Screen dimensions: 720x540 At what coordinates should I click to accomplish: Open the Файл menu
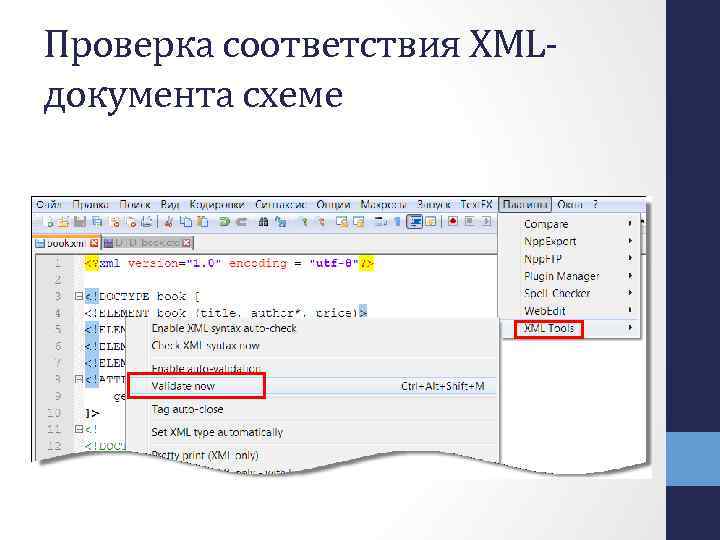click(x=49, y=204)
